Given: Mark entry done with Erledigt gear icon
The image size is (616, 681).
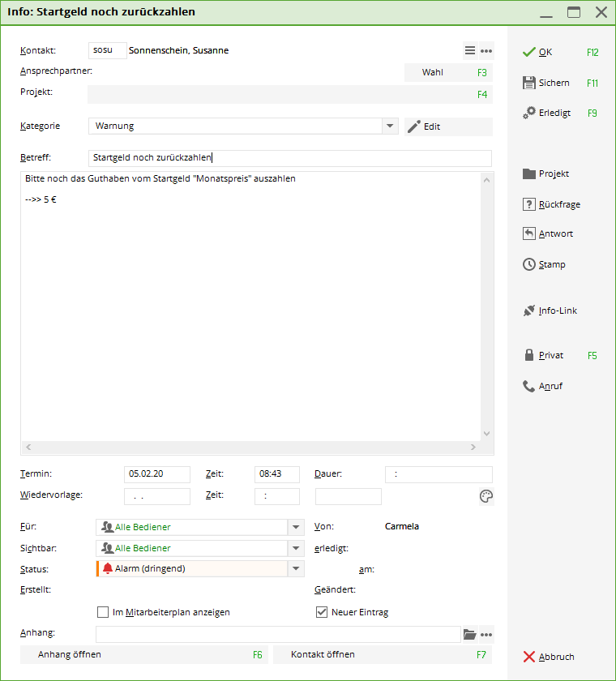Looking at the screenshot, I should pos(529,113).
